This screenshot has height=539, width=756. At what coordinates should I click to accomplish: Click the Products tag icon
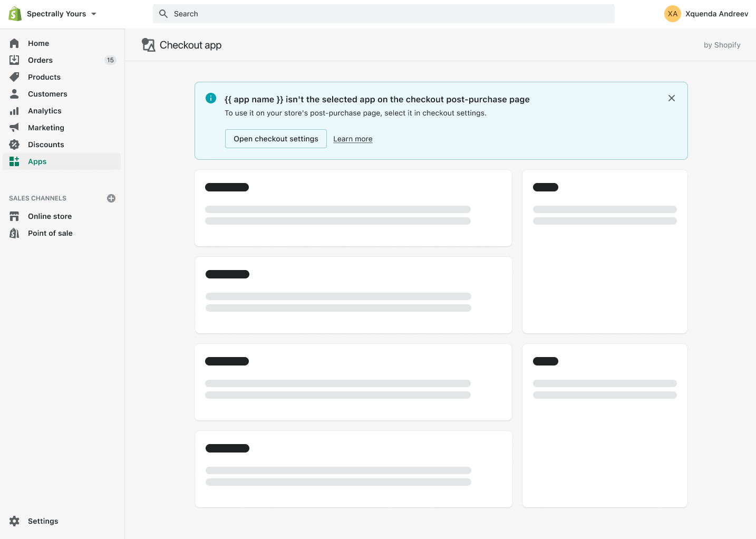14,77
